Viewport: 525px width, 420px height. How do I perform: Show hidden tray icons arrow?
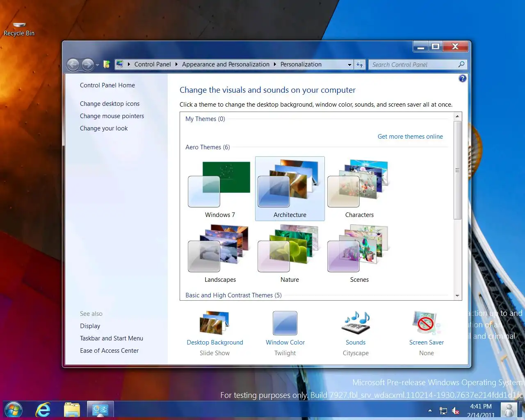pyautogui.click(x=430, y=410)
